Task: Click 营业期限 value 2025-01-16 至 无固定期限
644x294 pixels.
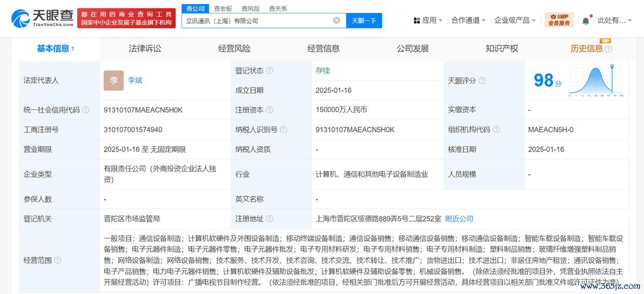Action: [145, 149]
